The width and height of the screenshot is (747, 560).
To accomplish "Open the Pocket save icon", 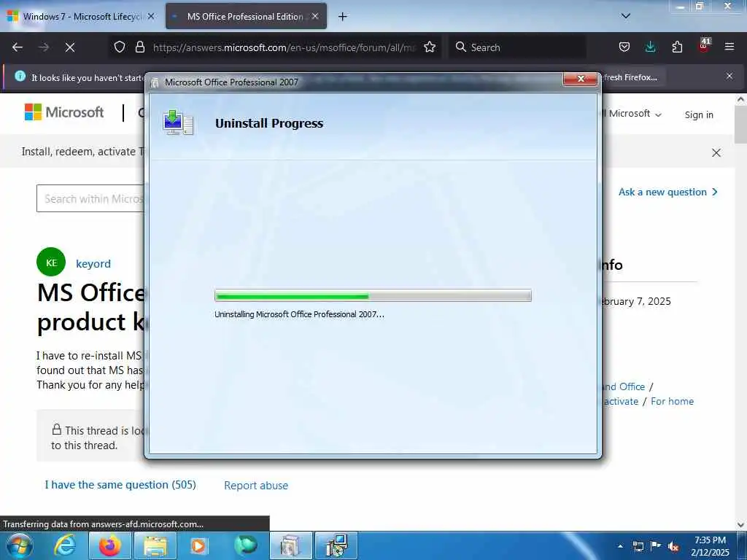I will point(624,47).
